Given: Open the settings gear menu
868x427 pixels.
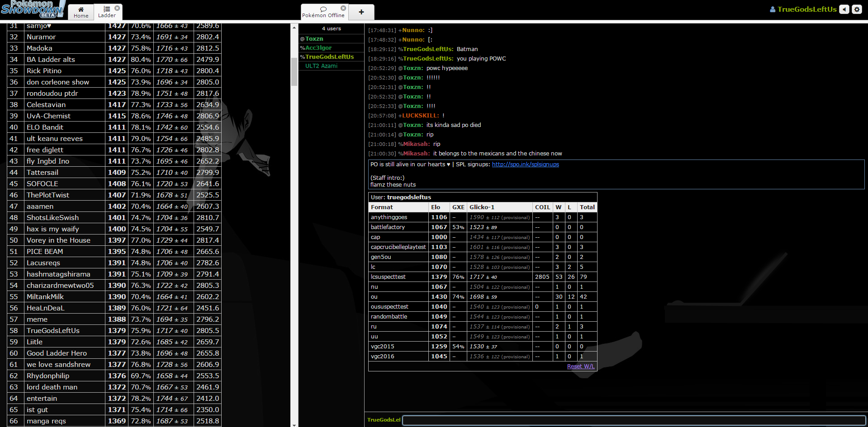Looking at the screenshot, I should pyautogui.click(x=857, y=9).
